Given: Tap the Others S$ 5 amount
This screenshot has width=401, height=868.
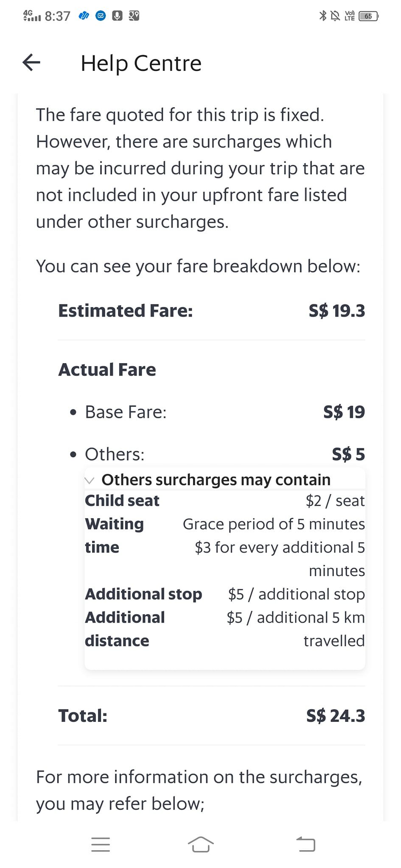Looking at the screenshot, I should pos(348,454).
